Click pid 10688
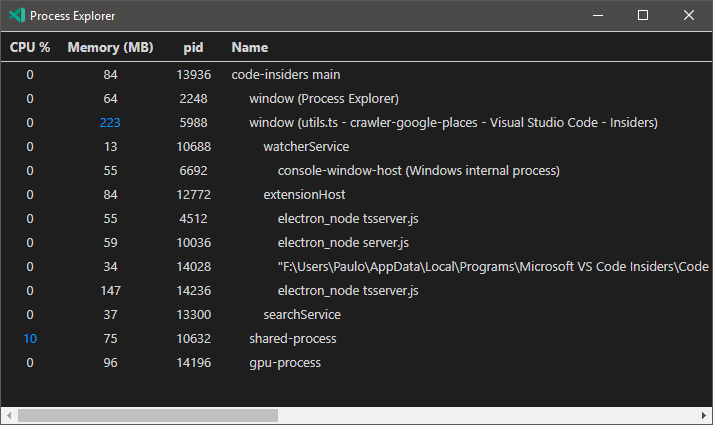The width and height of the screenshot is (713, 425). tap(194, 147)
